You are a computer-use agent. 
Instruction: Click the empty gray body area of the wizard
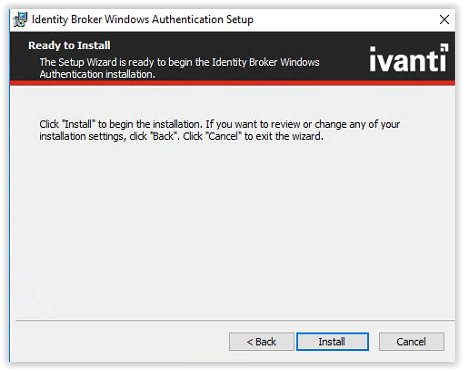[x=232, y=227]
